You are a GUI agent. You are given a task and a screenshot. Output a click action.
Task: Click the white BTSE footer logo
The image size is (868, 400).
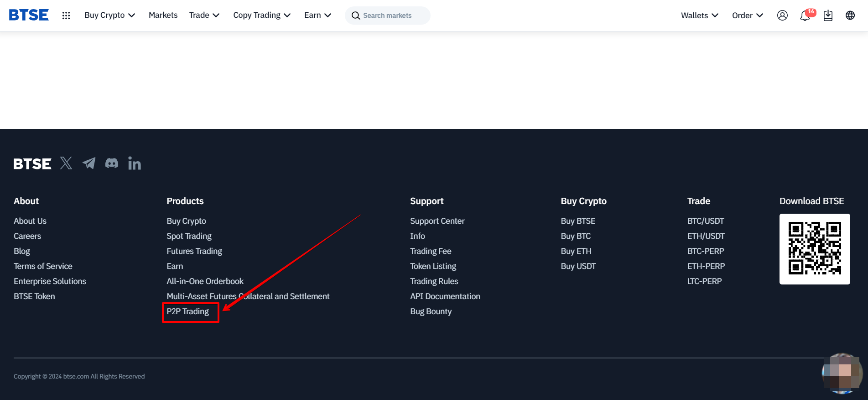coord(32,163)
